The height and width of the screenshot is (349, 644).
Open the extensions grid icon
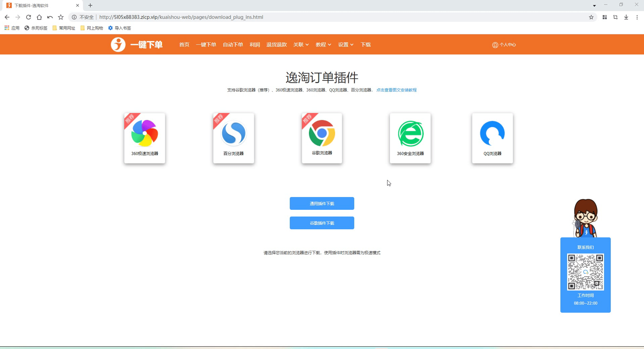605,17
